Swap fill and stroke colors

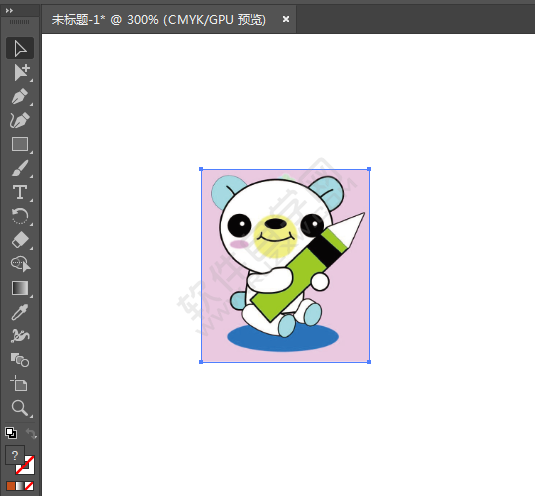(x=31, y=433)
